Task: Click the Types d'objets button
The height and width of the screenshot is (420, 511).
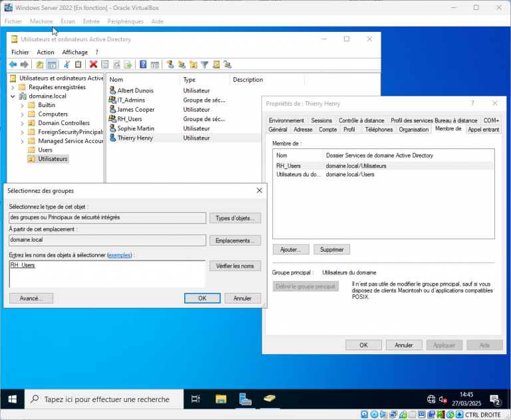Action: (234, 218)
